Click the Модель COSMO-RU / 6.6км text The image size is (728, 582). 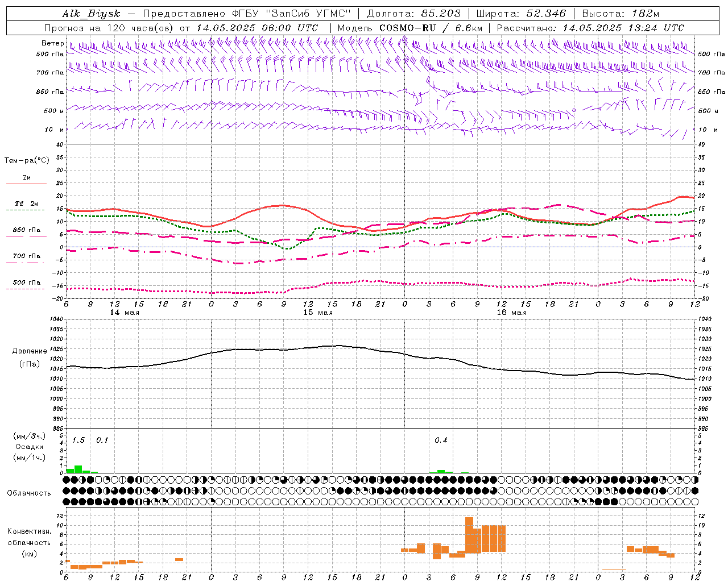pyautogui.click(x=410, y=28)
